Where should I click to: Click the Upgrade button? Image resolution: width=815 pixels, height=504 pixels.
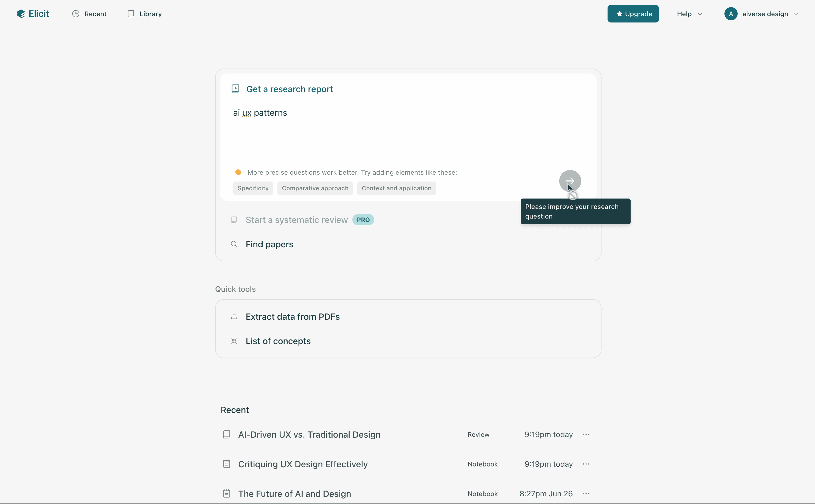tap(633, 14)
